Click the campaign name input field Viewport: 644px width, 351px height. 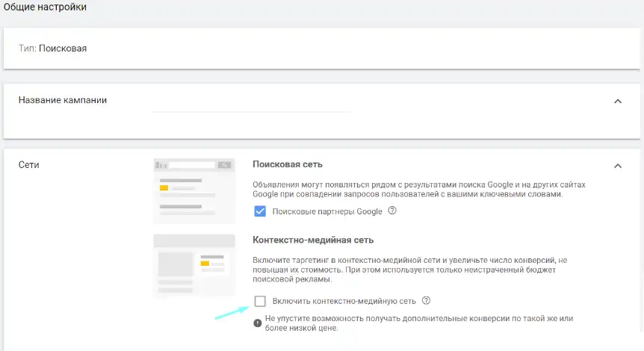click(x=251, y=104)
